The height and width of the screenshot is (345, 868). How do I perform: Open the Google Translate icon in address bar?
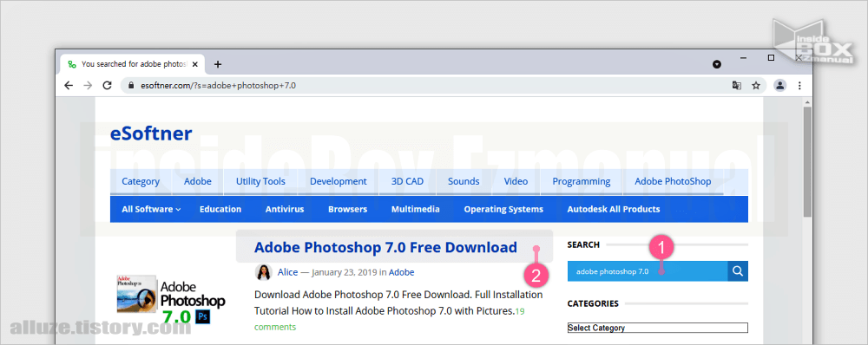[x=736, y=86]
